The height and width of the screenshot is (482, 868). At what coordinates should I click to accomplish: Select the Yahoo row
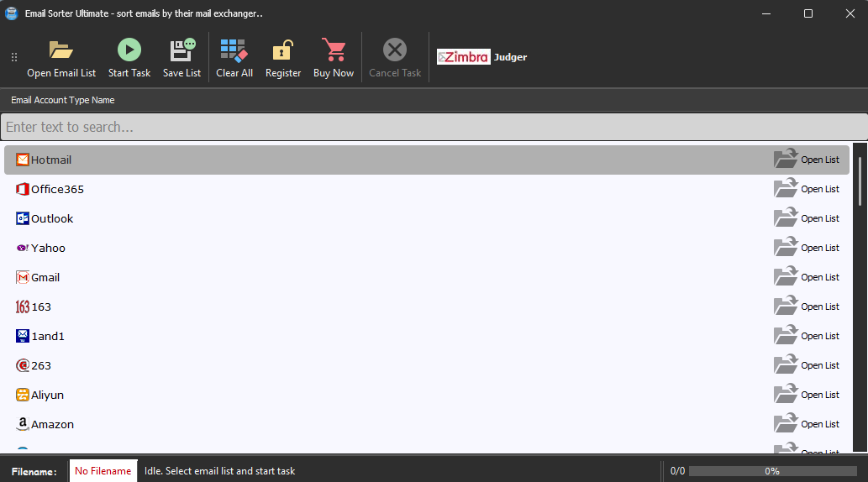point(426,248)
